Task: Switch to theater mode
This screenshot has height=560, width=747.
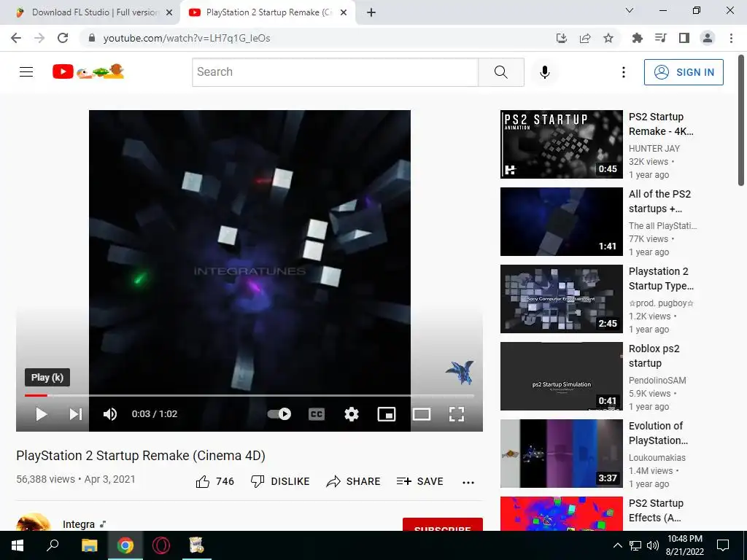Action: point(422,414)
